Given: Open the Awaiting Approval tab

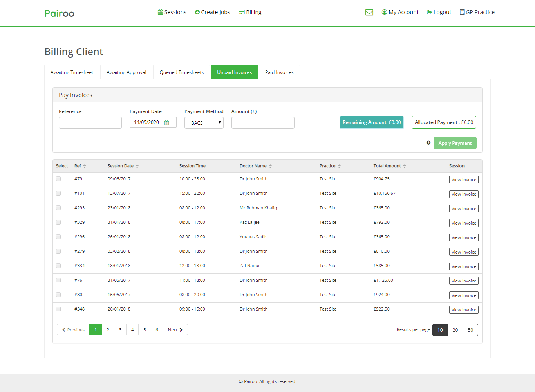Looking at the screenshot, I should coord(126,72).
